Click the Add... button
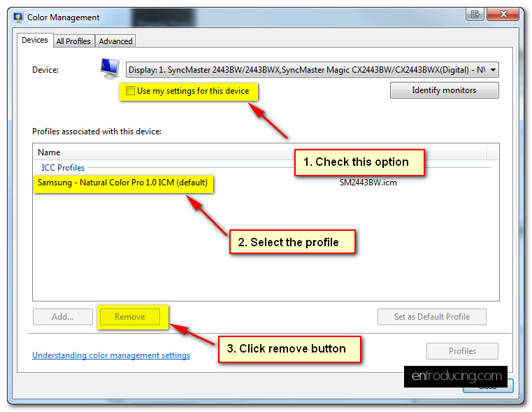 click(63, 317)
